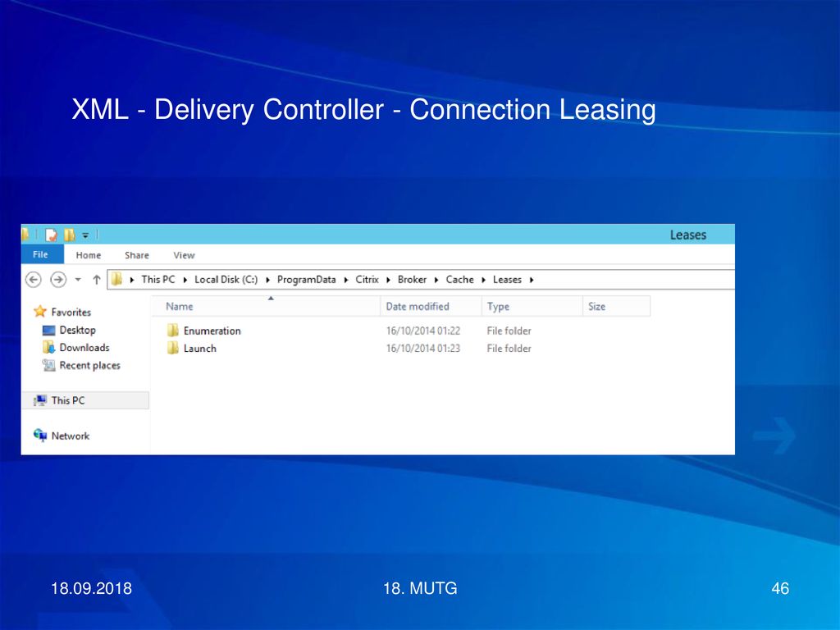Select the Enumeration folder name
The width and height of the screenshot is (840, 630).
(x=212, y=331)
